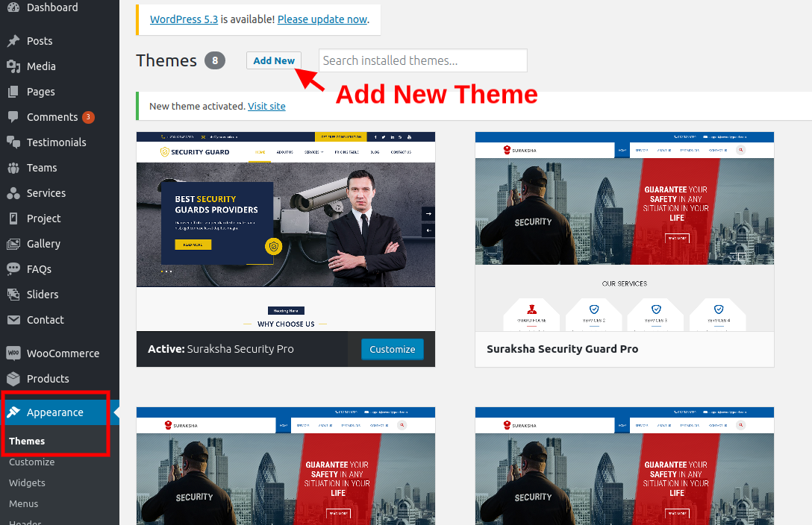
Task: Go to the Media menu
Action: pos(42,66)
